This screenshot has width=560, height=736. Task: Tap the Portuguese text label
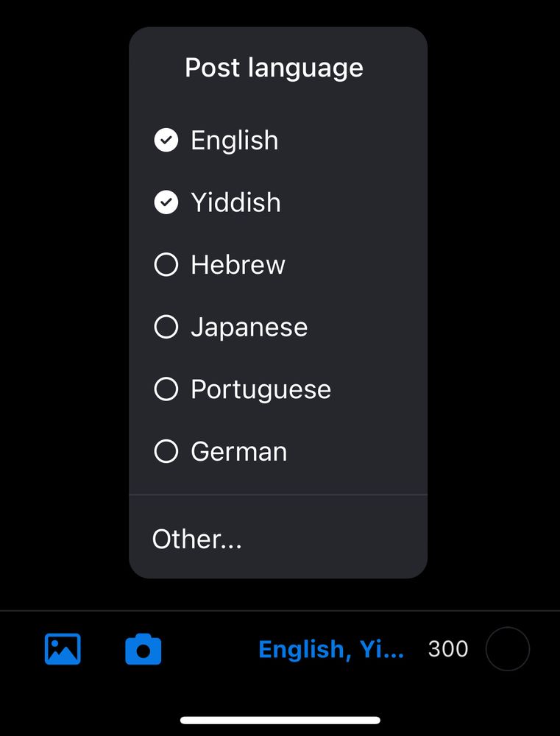[261, 390]
